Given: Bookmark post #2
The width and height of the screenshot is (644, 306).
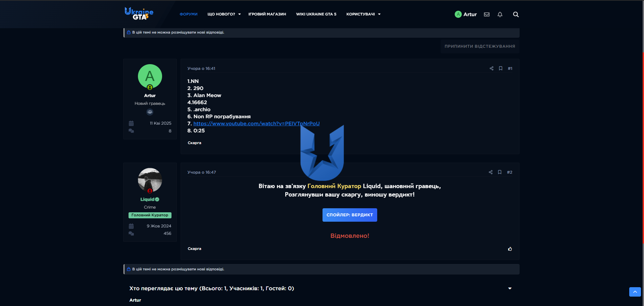Looking at the screenshot, I should coord(500,172).
